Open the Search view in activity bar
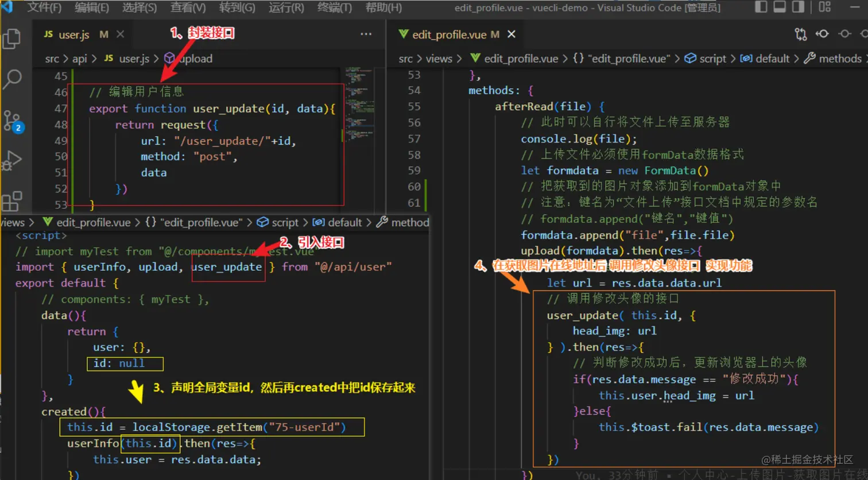The height and width of the screenshot is (480, 868). [x=11, y=79]
